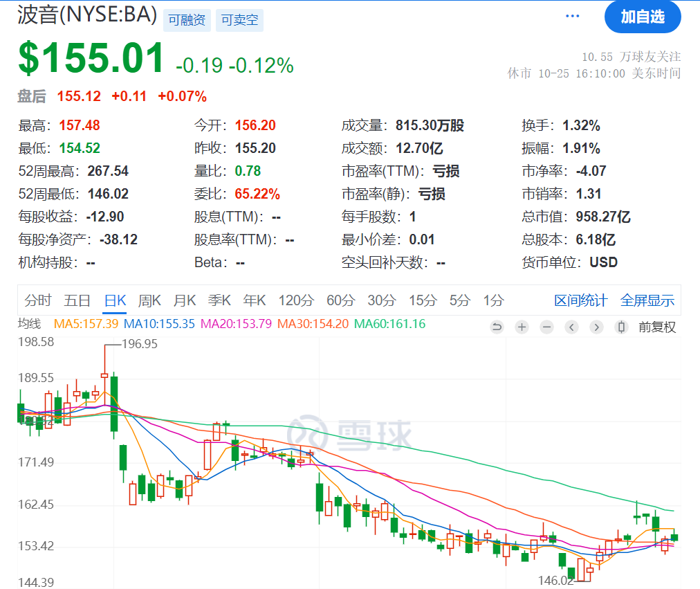Click the 均线 moving average label
700x589 pixels.
click(x=30, y=324)
